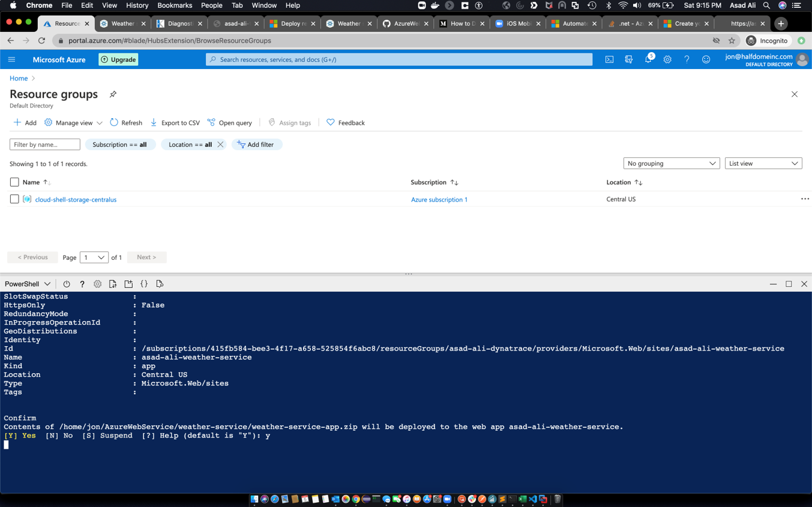Open the No grouping dropdown
The image size is (812, 507).
pyautogui.click(x=671, y=163)
